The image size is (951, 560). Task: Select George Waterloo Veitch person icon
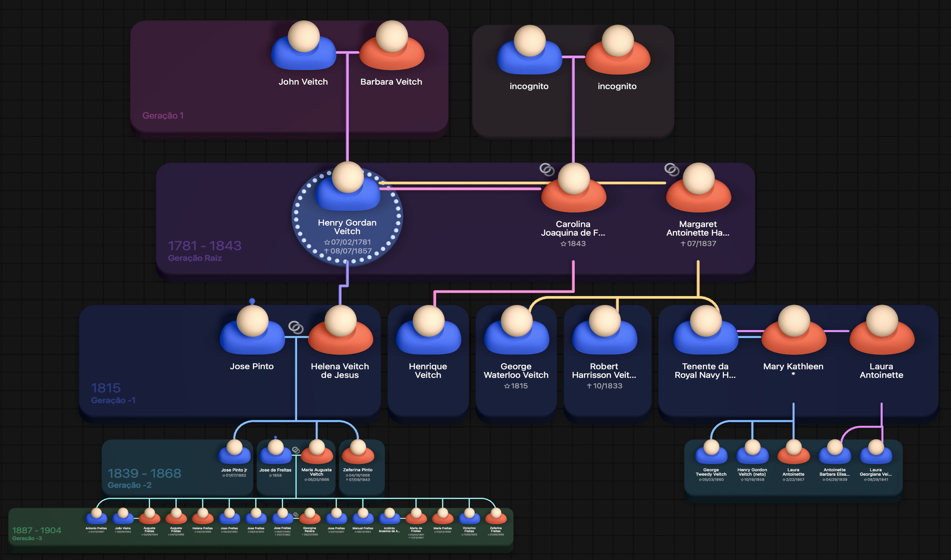[x=516, y=330]
